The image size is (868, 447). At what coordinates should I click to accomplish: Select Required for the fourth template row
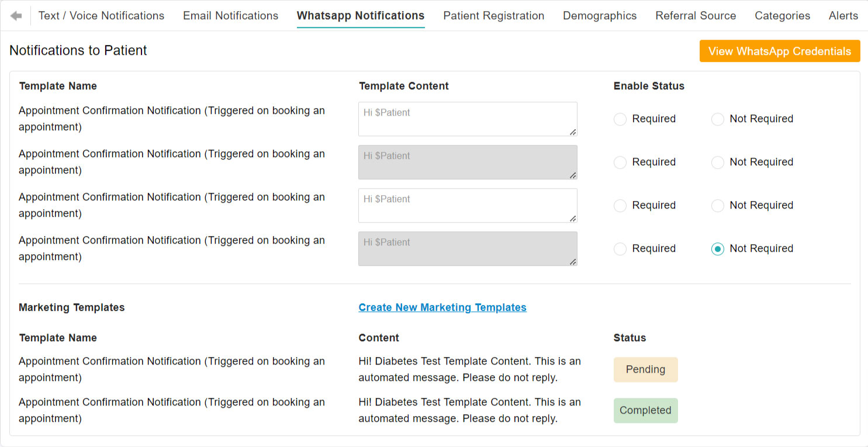620,249
